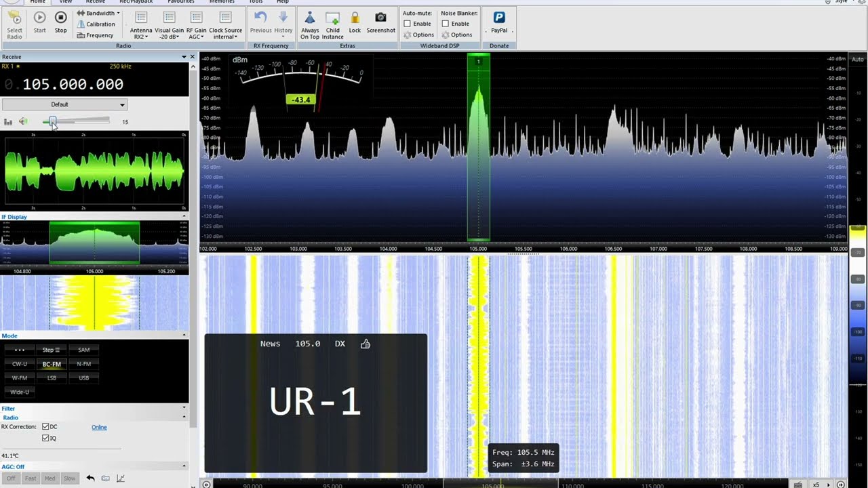
Task: Select LSB mode
Action: 52,378
